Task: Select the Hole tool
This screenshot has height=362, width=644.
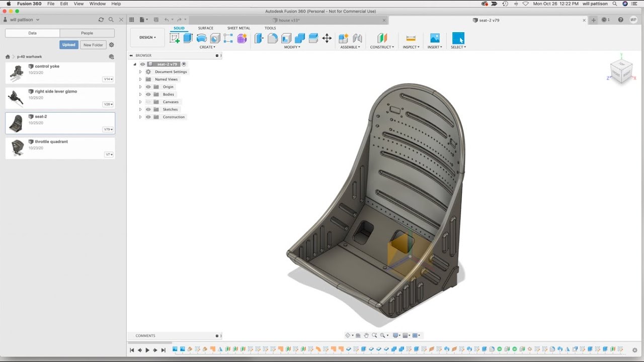Action: pyautogui.click(x=215, y=38)
